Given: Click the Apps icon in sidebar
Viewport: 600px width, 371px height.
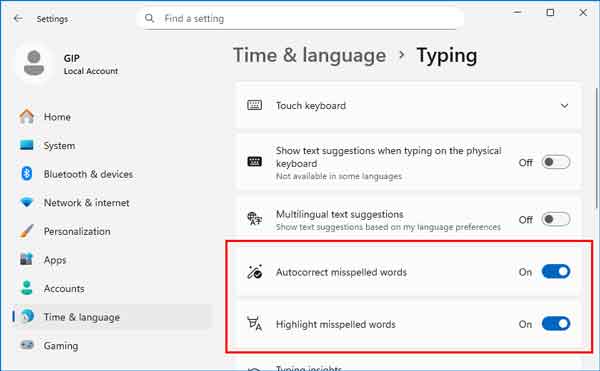Looking at the screenshot, I should (x=26, y=259).
